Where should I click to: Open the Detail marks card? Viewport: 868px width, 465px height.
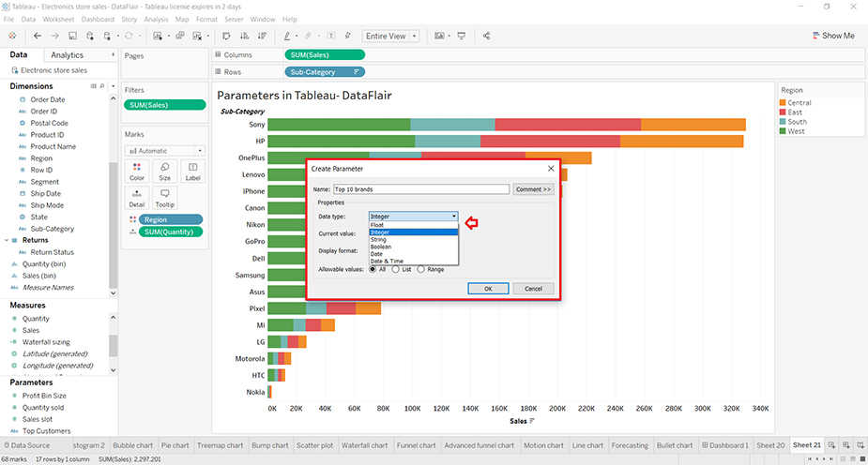(x=137, y=198)
